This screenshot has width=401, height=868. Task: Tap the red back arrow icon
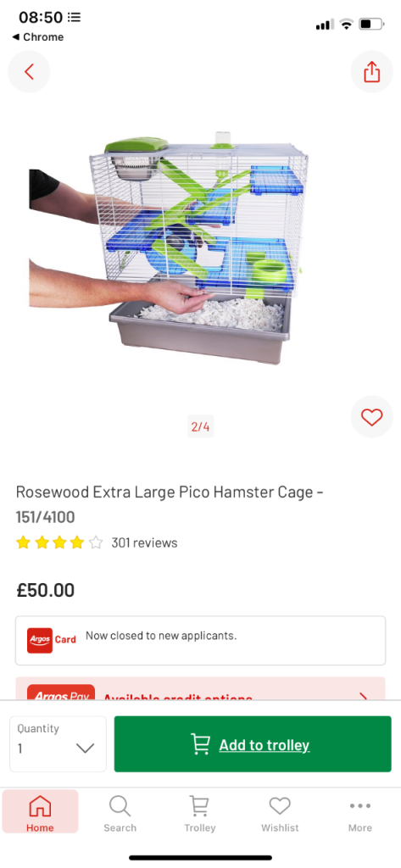[x=29, y=71]
